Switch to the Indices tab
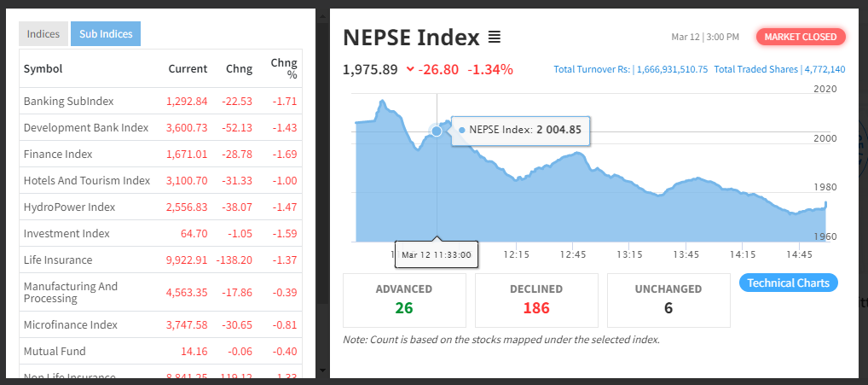868x385 pixels. tap(43, 34)
